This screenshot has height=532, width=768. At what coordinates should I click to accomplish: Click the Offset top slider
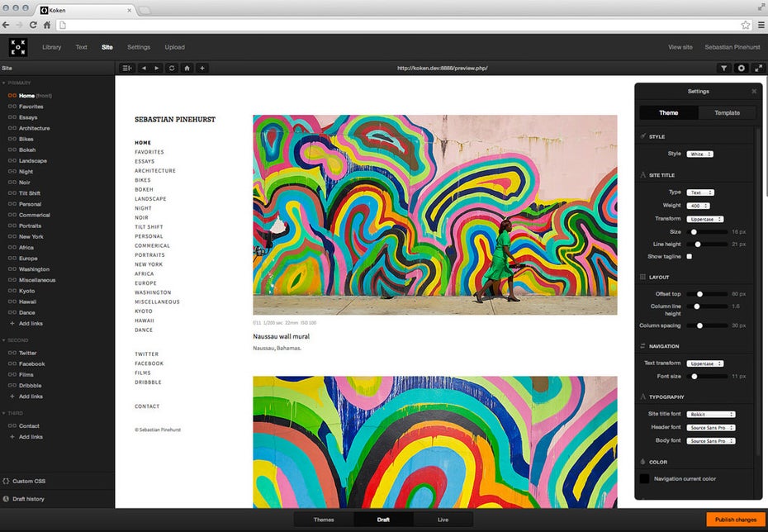click(x=707, y=294)
